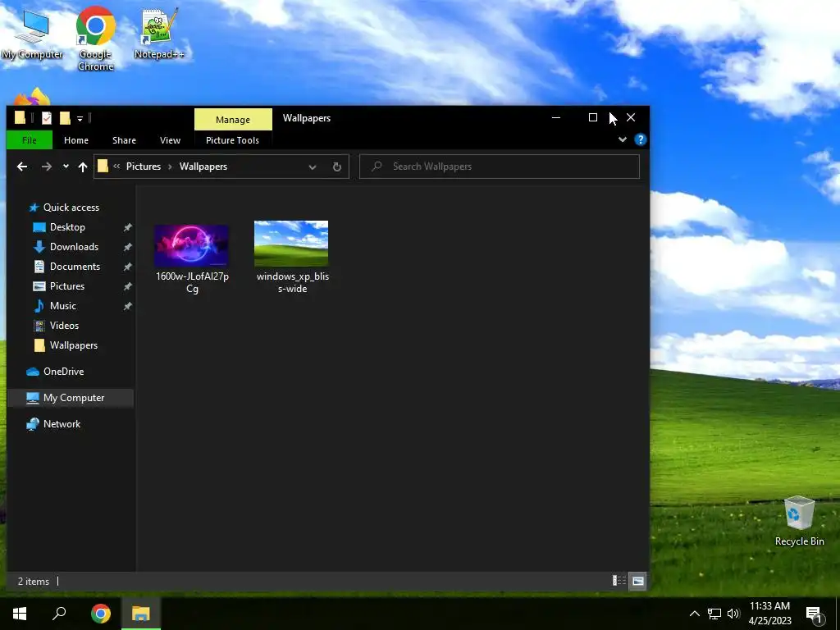Click the pin icon beside Downloads

pyautogui.click(x=127, y=248)
